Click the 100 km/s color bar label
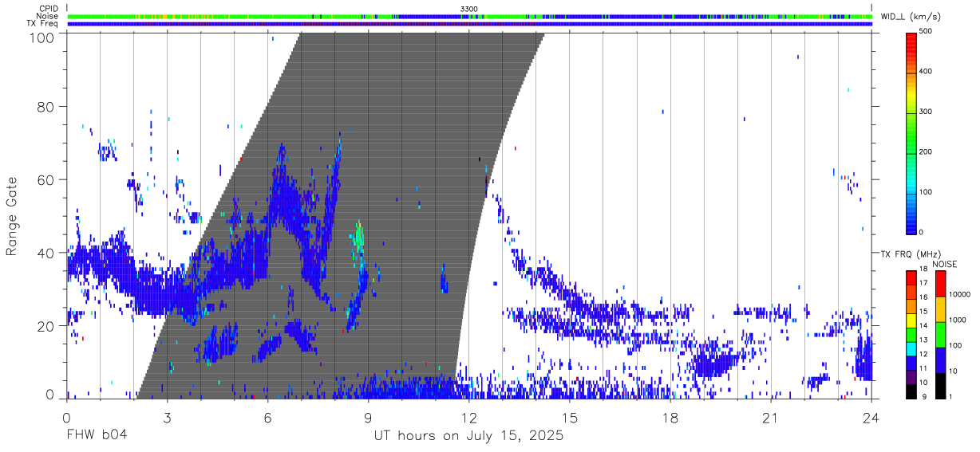 click(927, 192)
